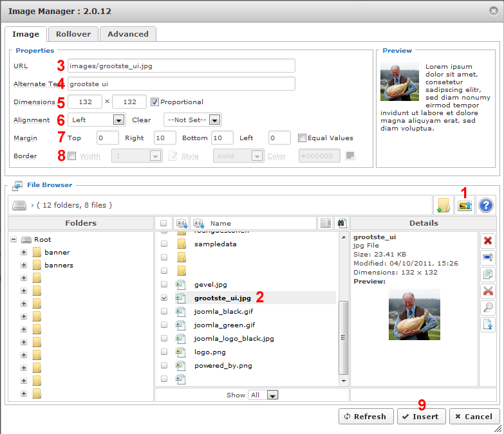Image resolution: width=504 pixels, height=434 pixels.
Task: Sort by Name a-z icon
Action: (x=198, y=223)
